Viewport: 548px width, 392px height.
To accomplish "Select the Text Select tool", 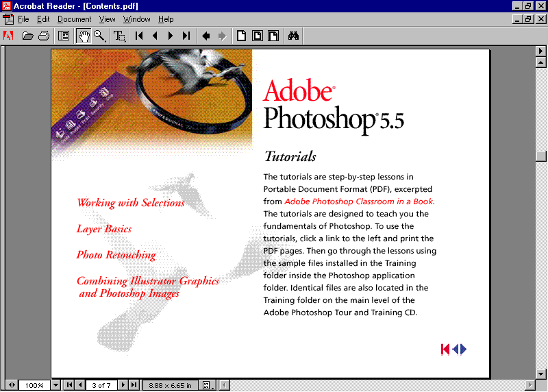I will click(x=119, y=36).
